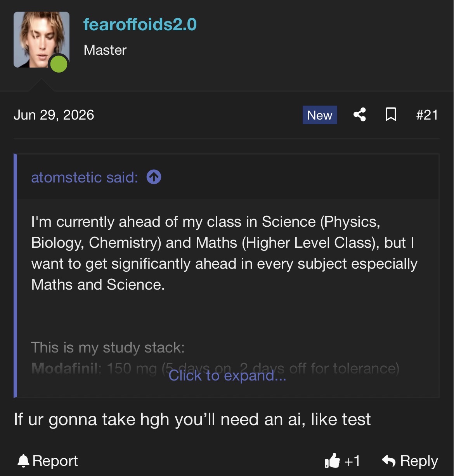This screenshot has width=454, height=476.
Task: View the +1 reaction count
Action: click(352, 461)
